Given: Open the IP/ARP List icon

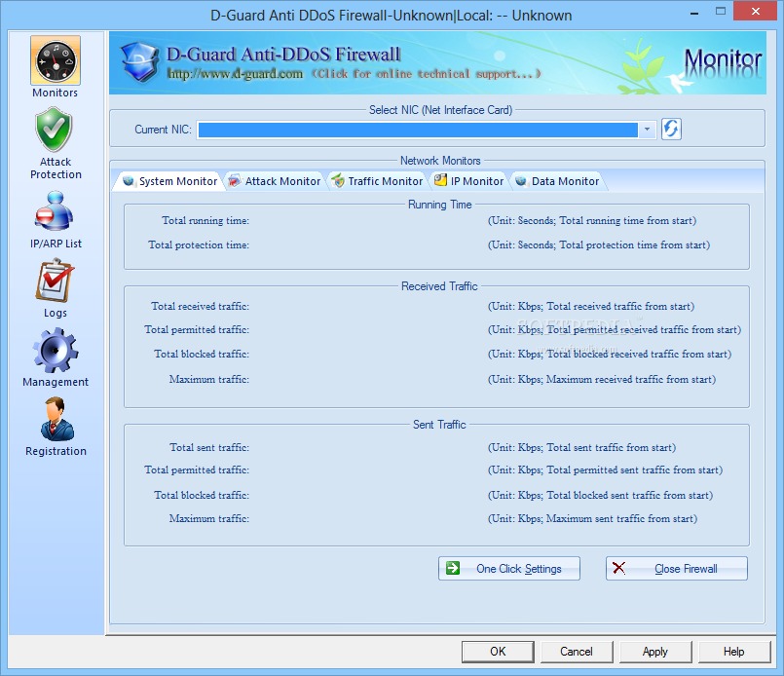Looking at the screenshot, I should click(55, 211).
